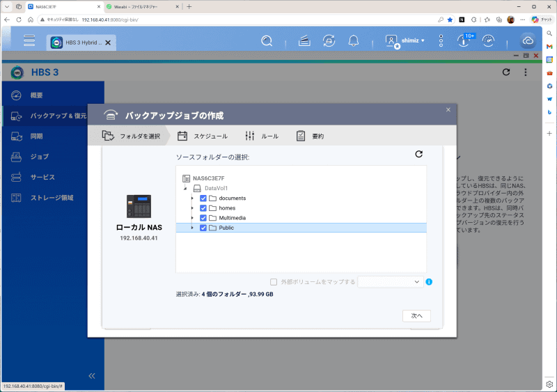Screen dimensions: 557x392
Task: Uncheck the Public folder checkbox
Action: [x=203, y=228]
